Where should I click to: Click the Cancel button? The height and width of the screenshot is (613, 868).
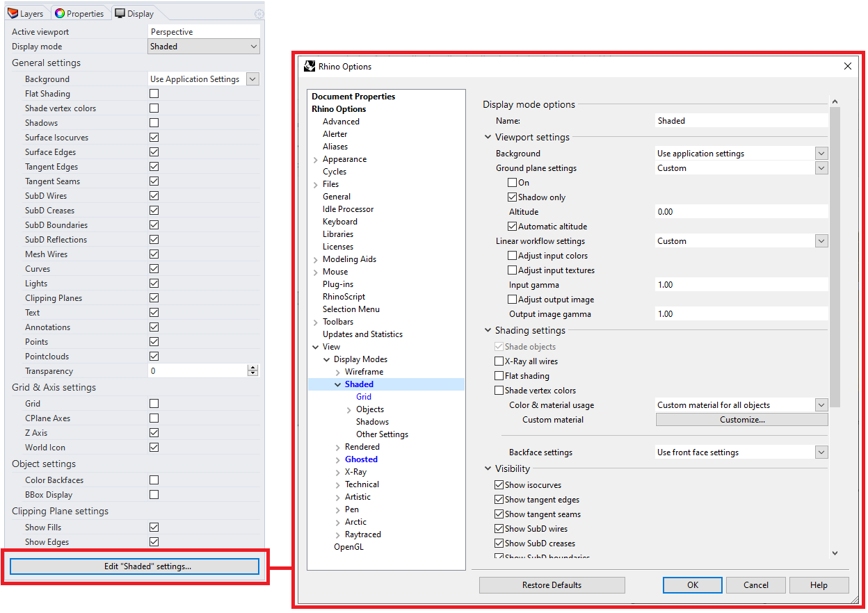coord(756,585)
